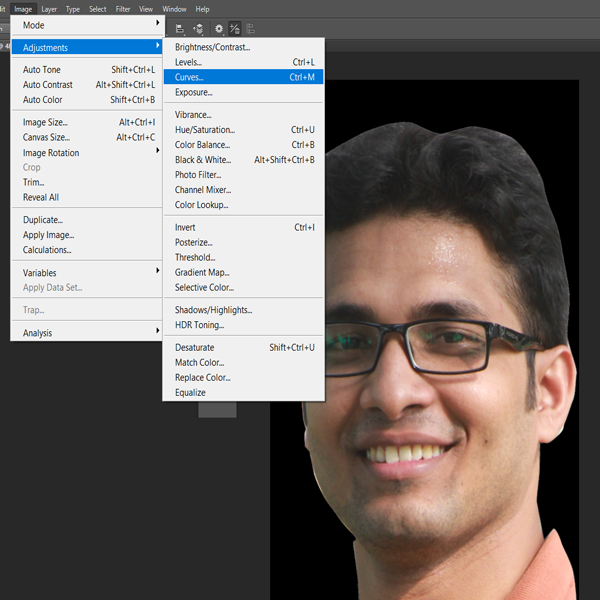Open Channel Mixer adjustment

point(244,190)
